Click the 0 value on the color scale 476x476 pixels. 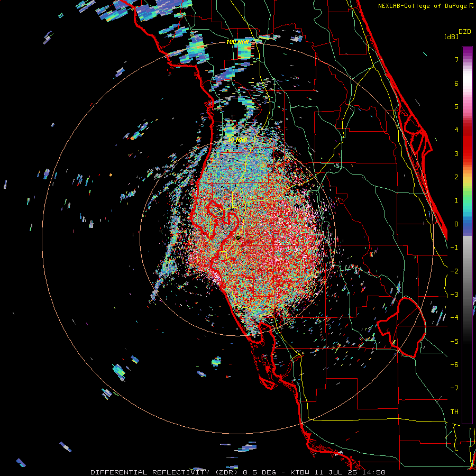pyautogui.click(x=456, y=224)
